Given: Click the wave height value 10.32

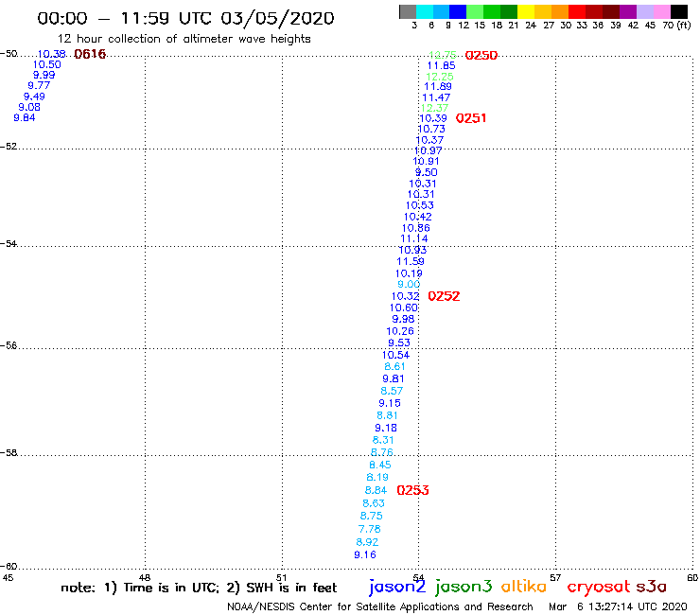Looking at the screenshot, I should [406, 296].
